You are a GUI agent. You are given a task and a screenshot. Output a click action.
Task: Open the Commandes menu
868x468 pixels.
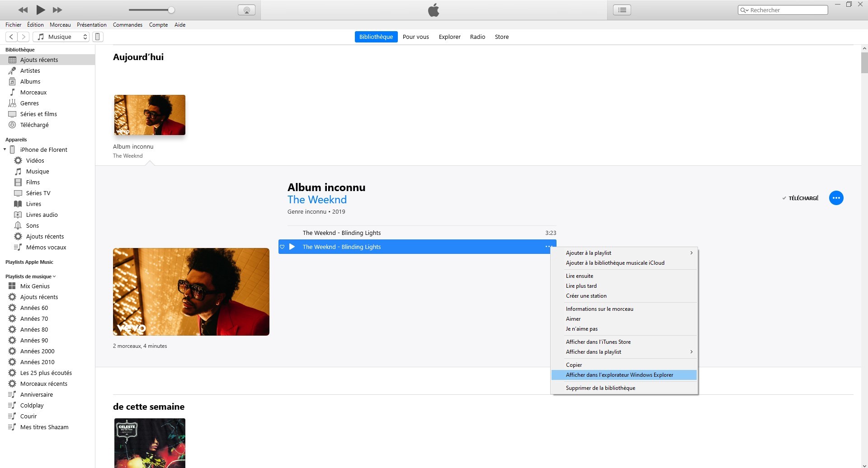click(127, 25)
